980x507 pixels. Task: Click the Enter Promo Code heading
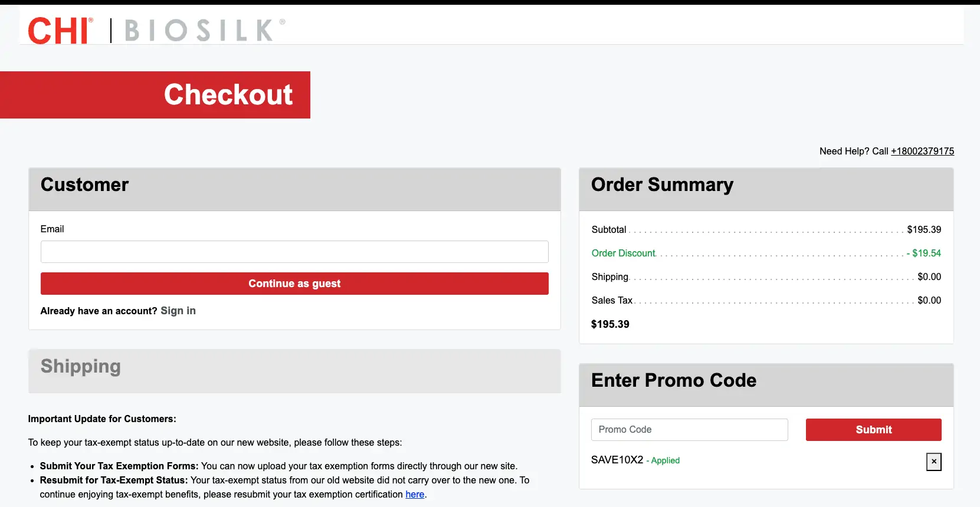(x=673, y=381)
